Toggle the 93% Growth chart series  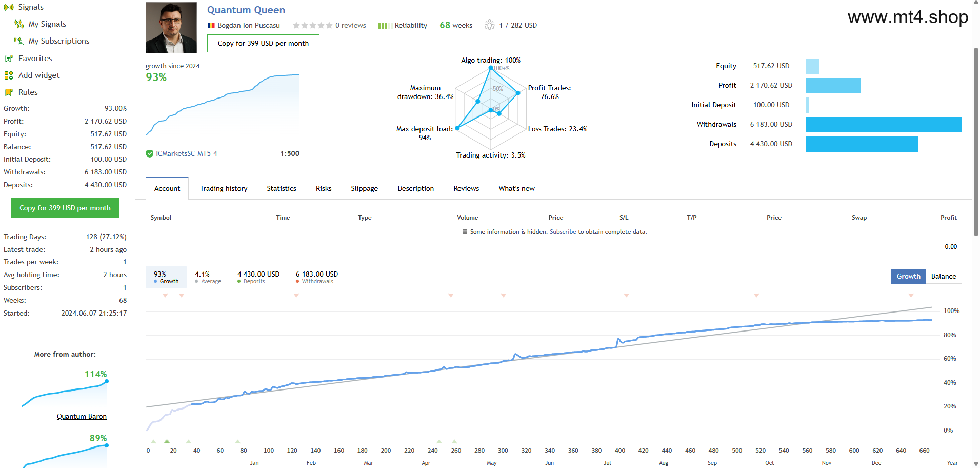point(166,277)
